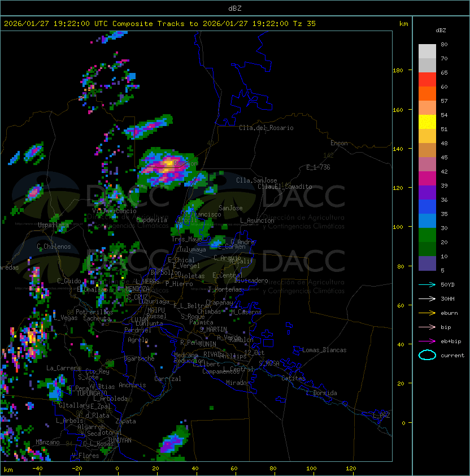470x476 pixels.
Task: Click the 'SanJose' label on map
Action: coord(230,208)
